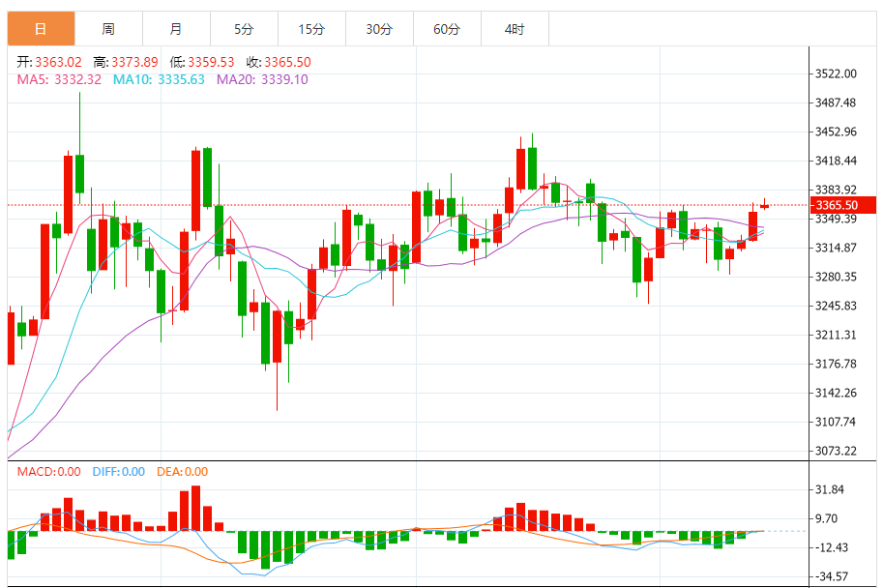Click the DEA value label
The width and height of the screenshot is (883, 588).
(181, 472)
